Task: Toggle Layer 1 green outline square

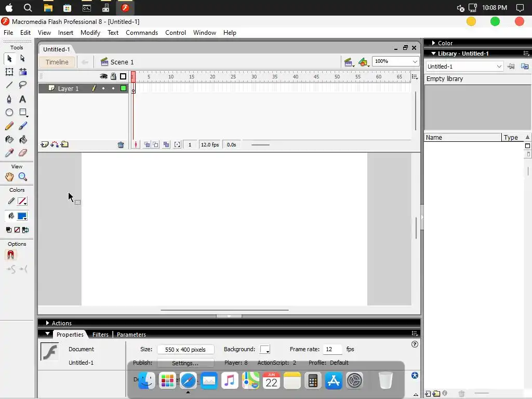Action: click(124, 88)
